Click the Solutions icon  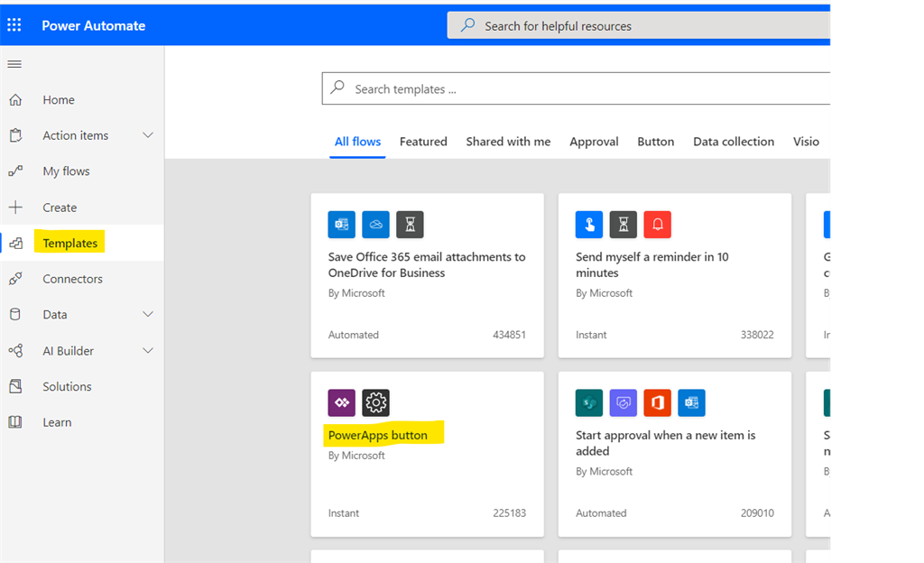tap(15, 386)
